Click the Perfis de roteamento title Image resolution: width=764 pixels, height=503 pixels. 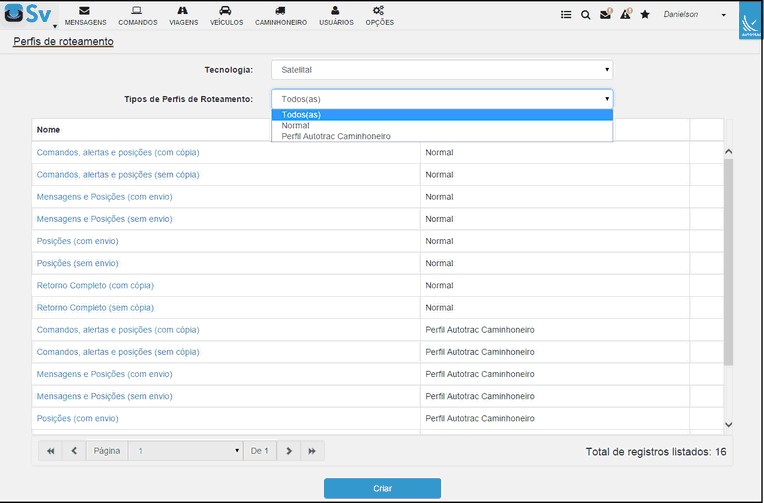coord(63,41)
